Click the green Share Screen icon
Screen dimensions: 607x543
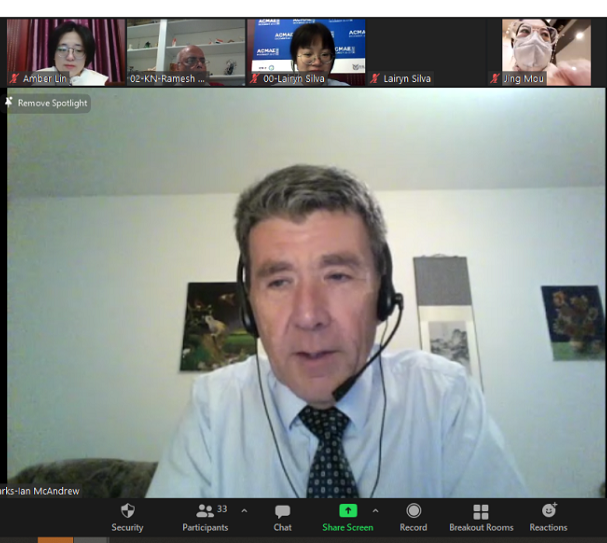pos(347,511)
